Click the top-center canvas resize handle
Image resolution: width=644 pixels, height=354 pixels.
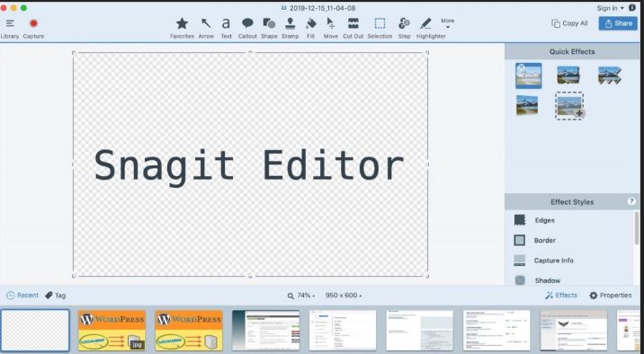point(251,53)
